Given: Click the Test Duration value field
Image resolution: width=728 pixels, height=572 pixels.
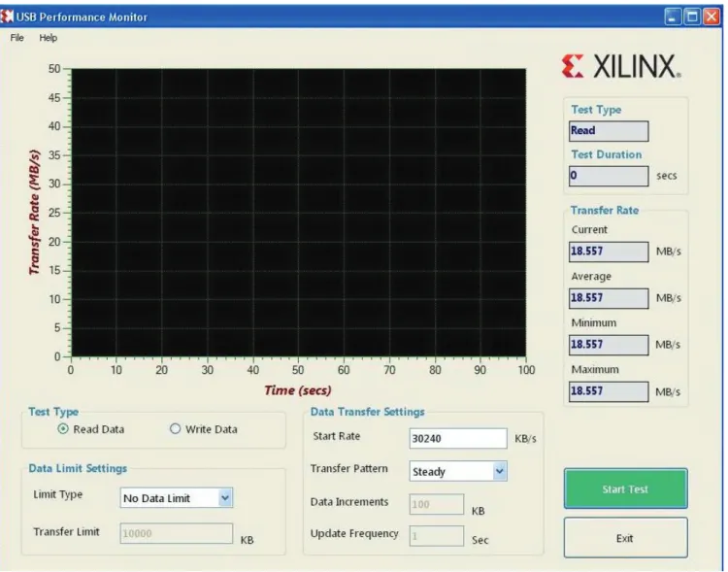Looking at the screenshot, I should (x=609, y=176).
